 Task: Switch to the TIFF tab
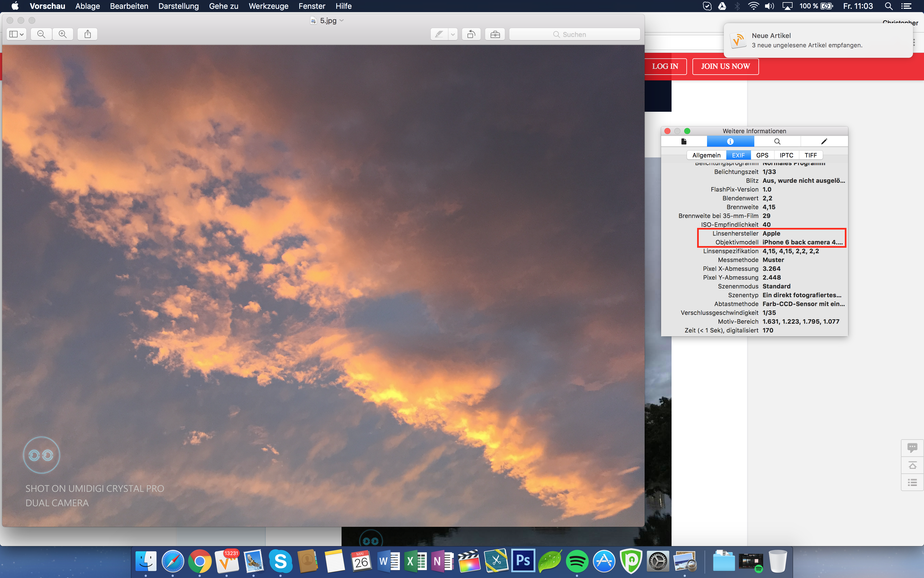(811, 155)
